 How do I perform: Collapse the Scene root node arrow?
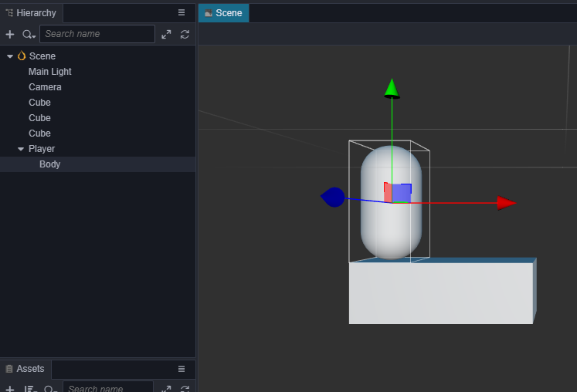click(10, 56)
